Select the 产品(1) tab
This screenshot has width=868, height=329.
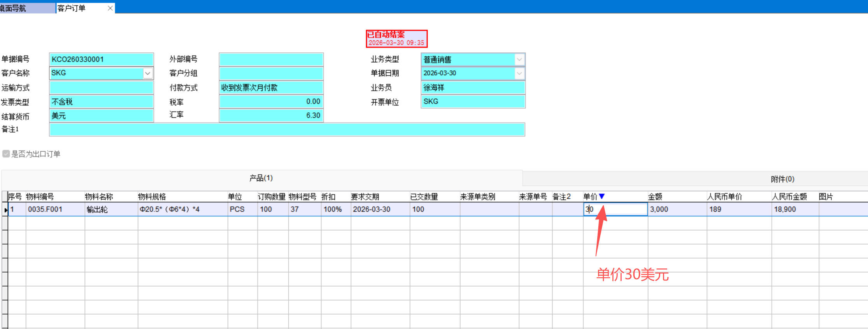261,178
